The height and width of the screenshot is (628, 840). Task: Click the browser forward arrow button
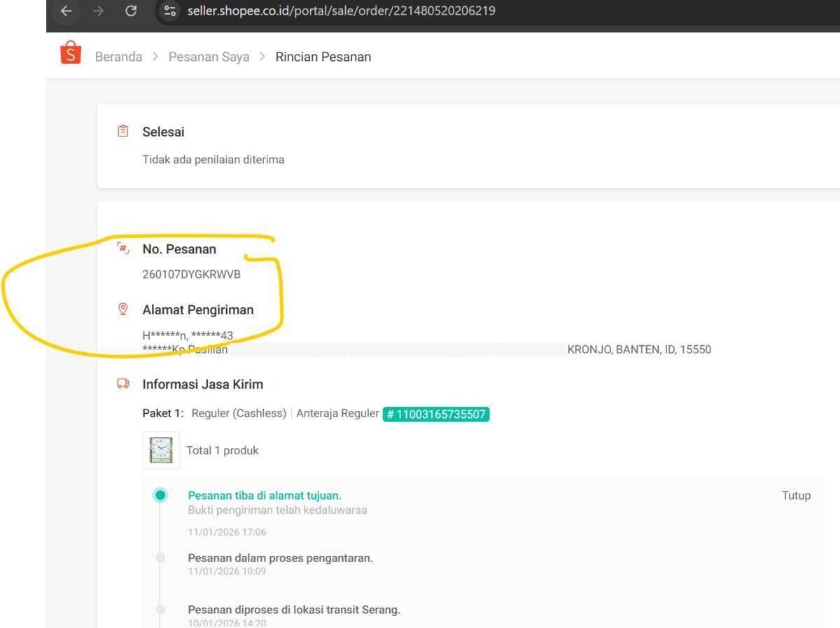tap(98, 11)
